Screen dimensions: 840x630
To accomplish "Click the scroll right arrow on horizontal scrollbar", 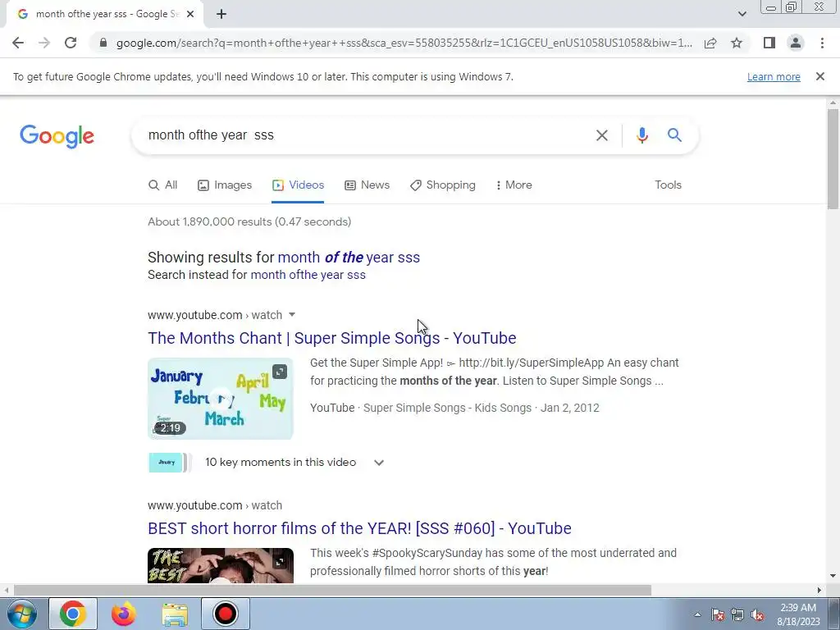I will point(819,591).
